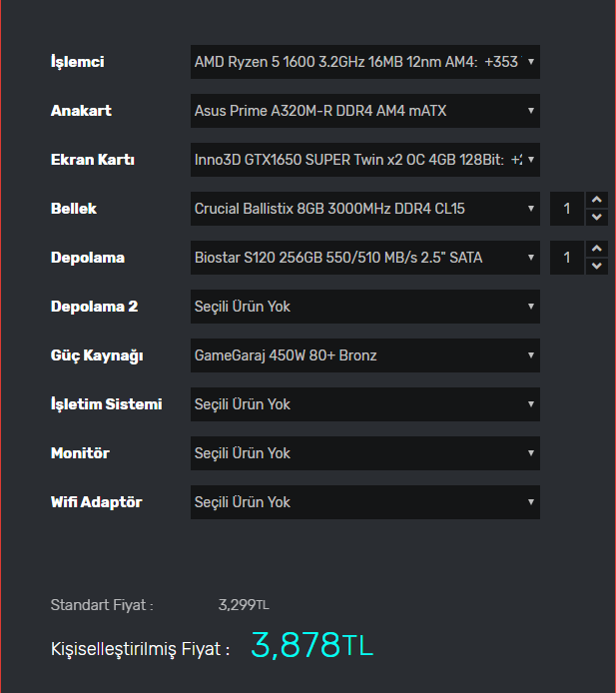Open the Ekran Kartı GPU dropdown

point(365,160)
